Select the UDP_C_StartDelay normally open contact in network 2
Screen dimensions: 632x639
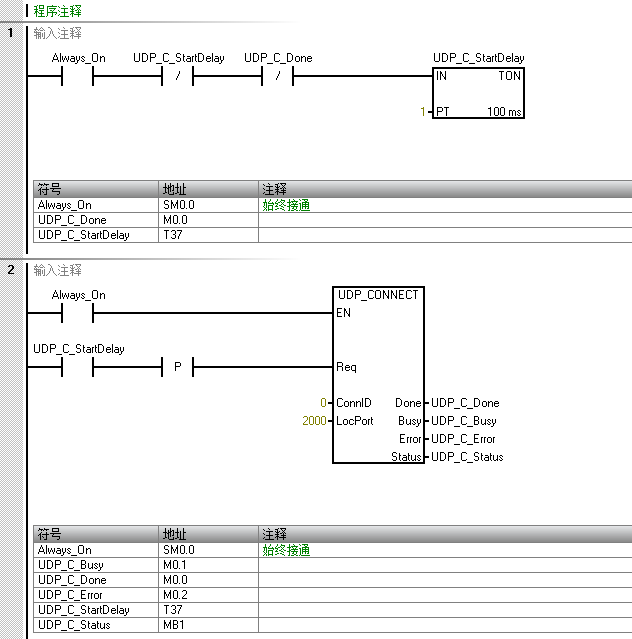(77, 367)
